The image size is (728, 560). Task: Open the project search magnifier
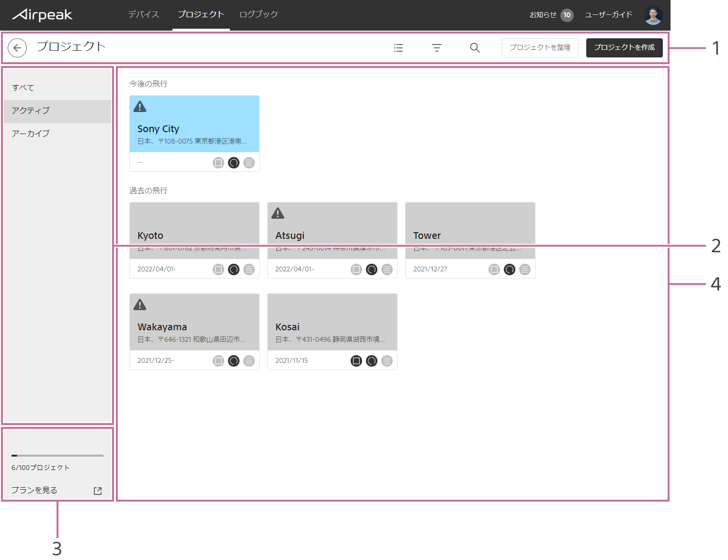click(475, 48)
